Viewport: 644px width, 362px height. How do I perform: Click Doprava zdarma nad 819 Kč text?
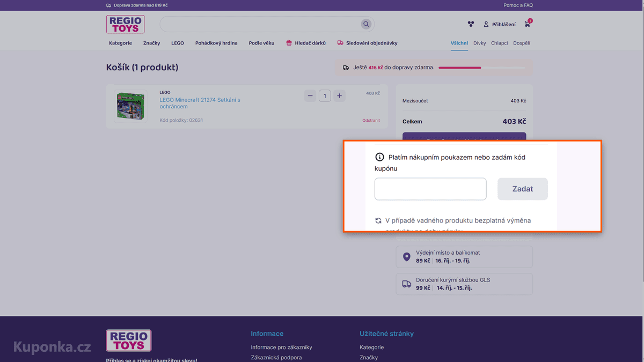[141, 5]
